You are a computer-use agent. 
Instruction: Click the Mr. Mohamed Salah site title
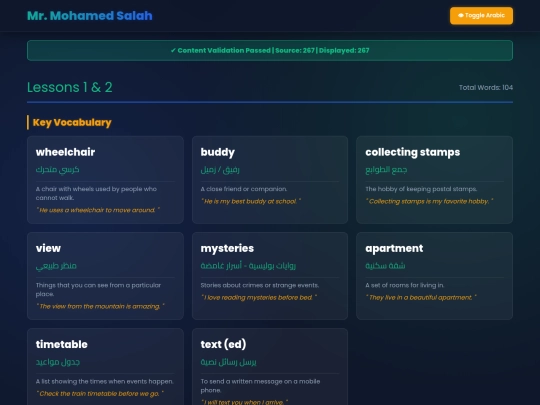[90, 16]
